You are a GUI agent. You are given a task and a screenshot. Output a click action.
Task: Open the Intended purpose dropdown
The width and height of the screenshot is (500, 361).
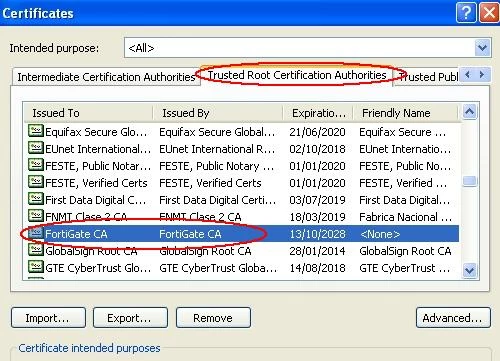[482, 48]
